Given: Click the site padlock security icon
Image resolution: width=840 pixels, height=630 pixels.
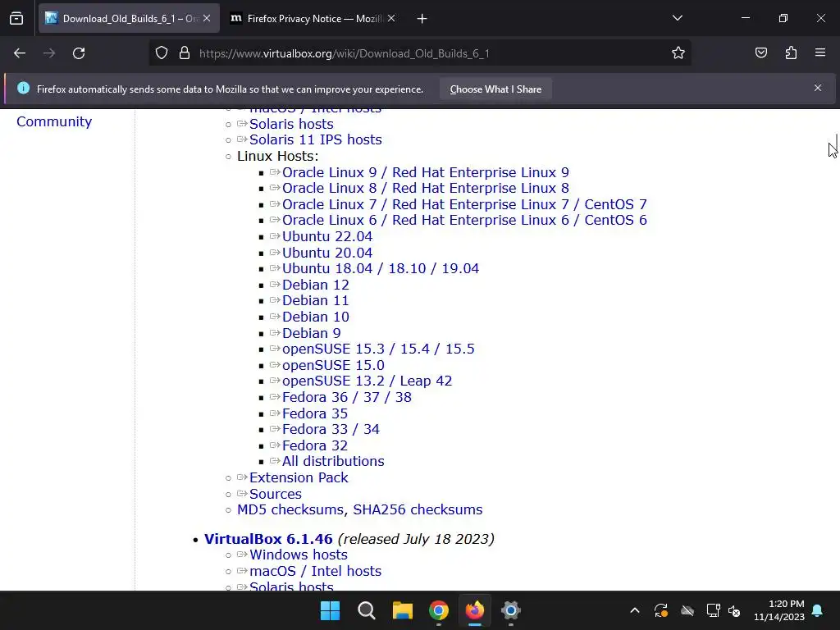Looking at the screenshot, I should point(185,53).
